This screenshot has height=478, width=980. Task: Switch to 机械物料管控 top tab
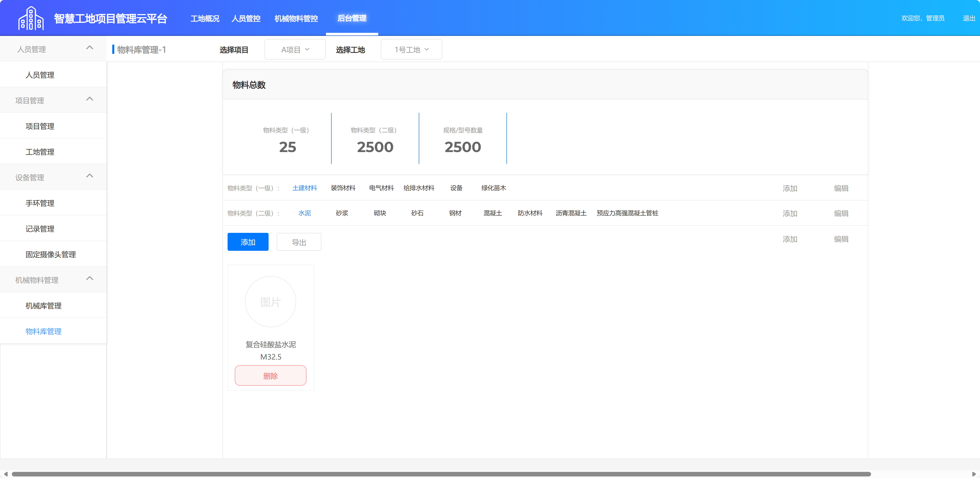(296, 18)
